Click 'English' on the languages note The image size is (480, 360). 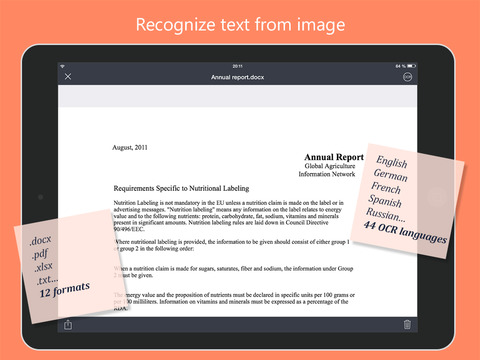[x=392, y=162]
